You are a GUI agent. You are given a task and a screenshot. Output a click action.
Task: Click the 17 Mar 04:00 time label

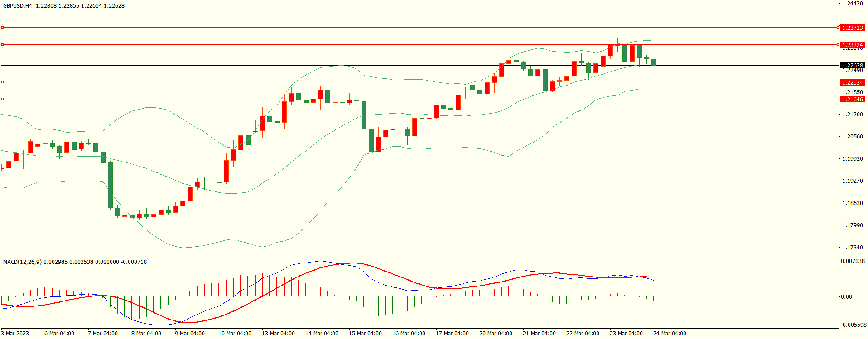coord(452,334)
